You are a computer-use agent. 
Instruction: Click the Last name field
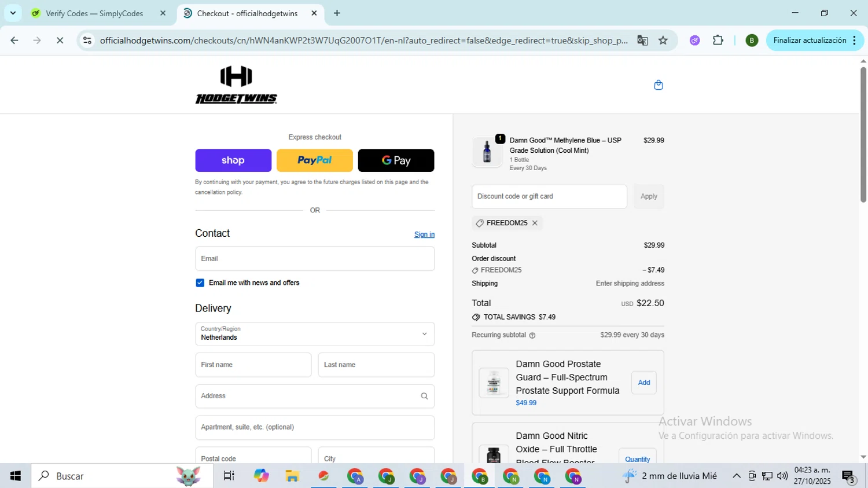(376, 365)
